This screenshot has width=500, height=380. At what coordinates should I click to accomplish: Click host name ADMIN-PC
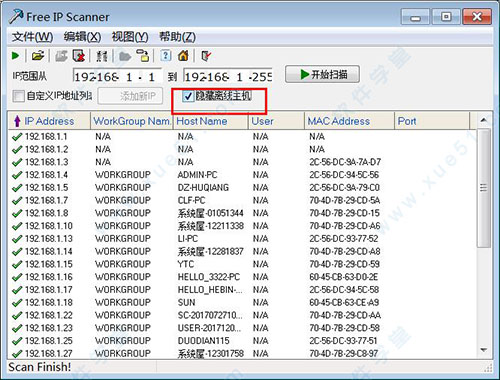point(197,175)
